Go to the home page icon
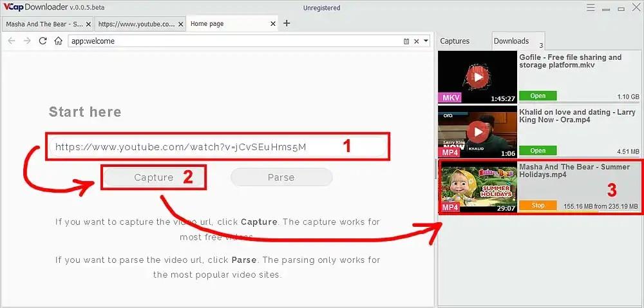 pyautogui.click(x=58, y=41)
